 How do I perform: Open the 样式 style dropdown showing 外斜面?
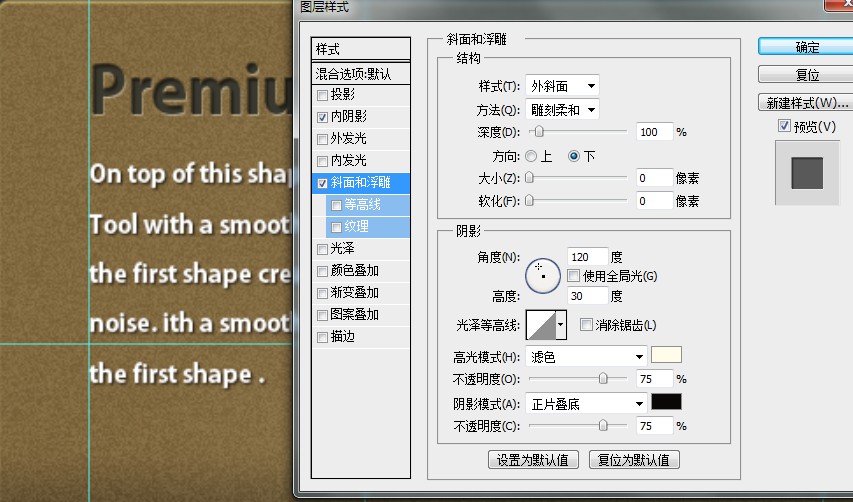[x=562, y=85]
